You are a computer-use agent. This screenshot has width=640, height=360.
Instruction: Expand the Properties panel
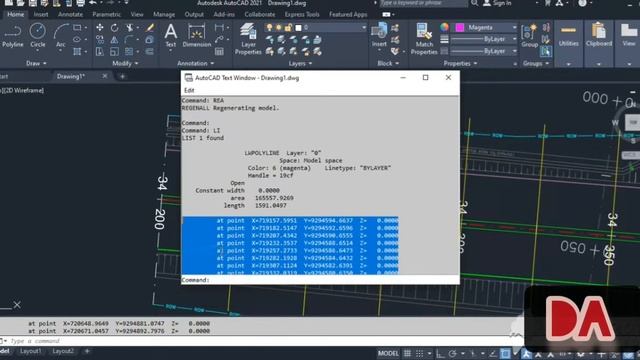pyautogui.click(x=460, y=63)
